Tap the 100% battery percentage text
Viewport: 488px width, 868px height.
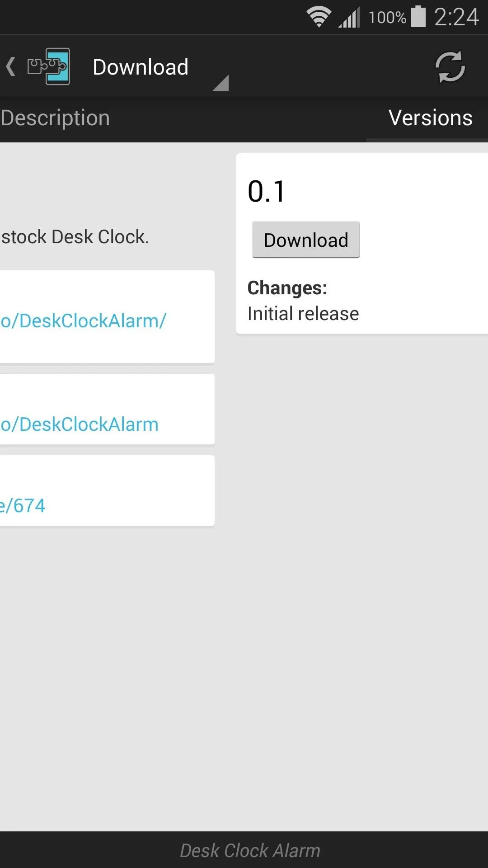pyautogui.click(x=387, y=18)
